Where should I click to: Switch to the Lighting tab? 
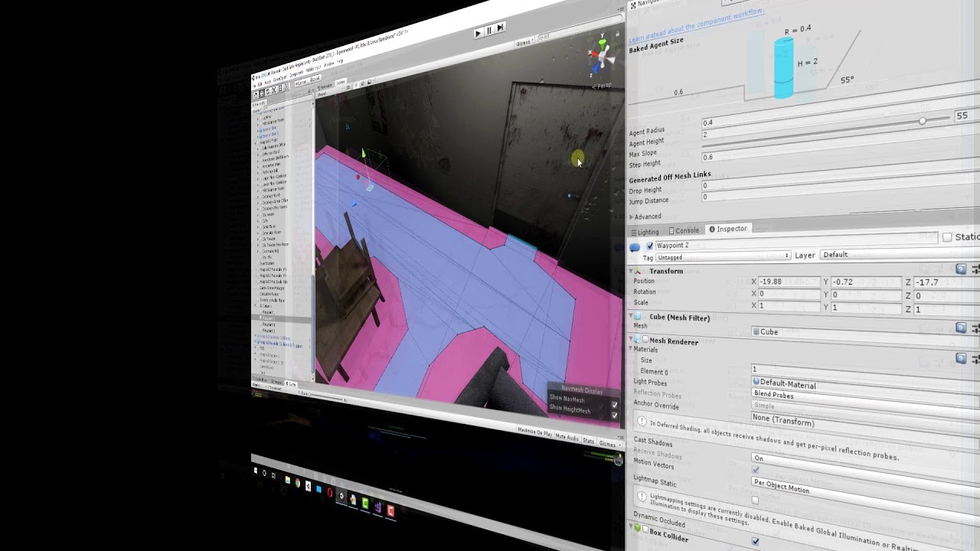(645, 233)
